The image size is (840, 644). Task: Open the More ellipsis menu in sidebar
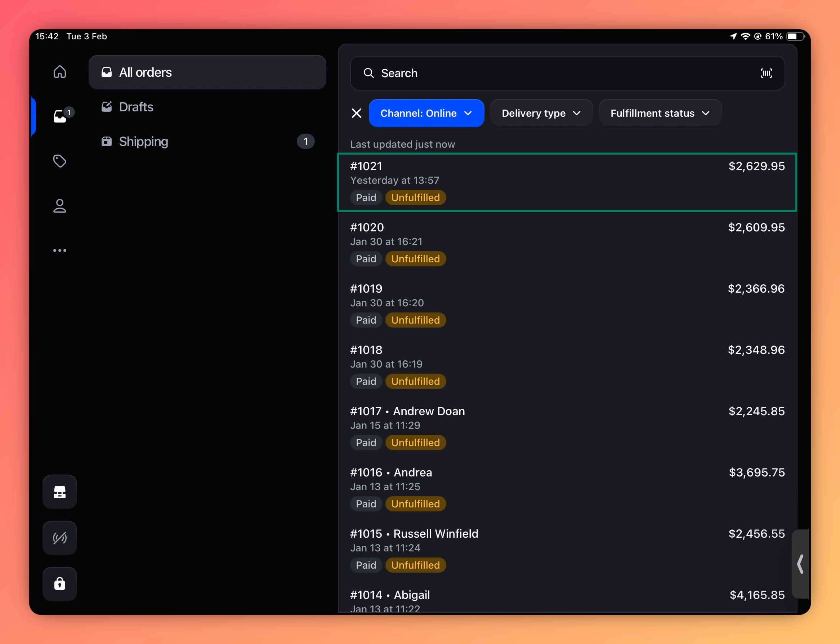[59, 250]
